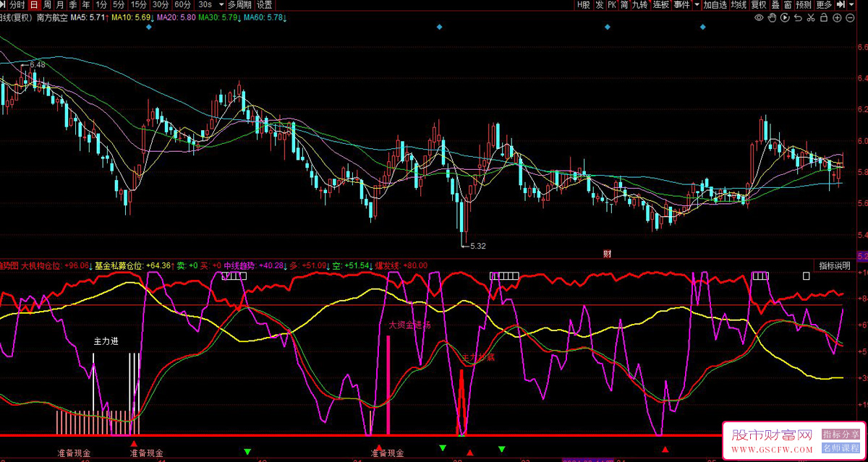Toggle the padlock lock icon

pos(824,17)
